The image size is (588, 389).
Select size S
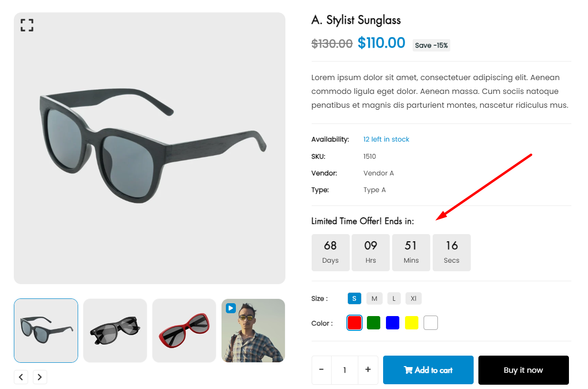pyautogui.click(x=355, y=298)
